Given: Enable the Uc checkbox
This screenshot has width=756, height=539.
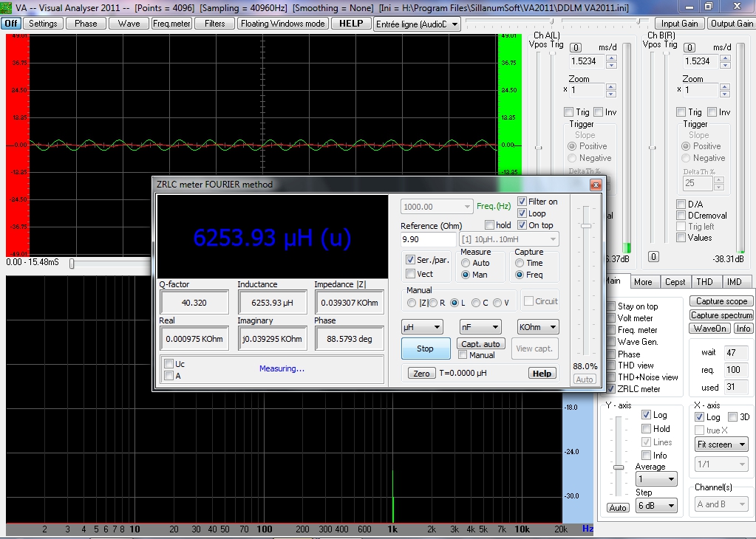Looking at the screenshot, I should 168,364.
